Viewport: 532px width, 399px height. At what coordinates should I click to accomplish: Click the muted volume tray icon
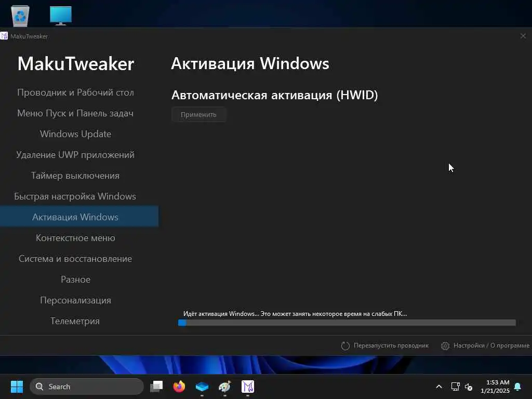point(469,387)
